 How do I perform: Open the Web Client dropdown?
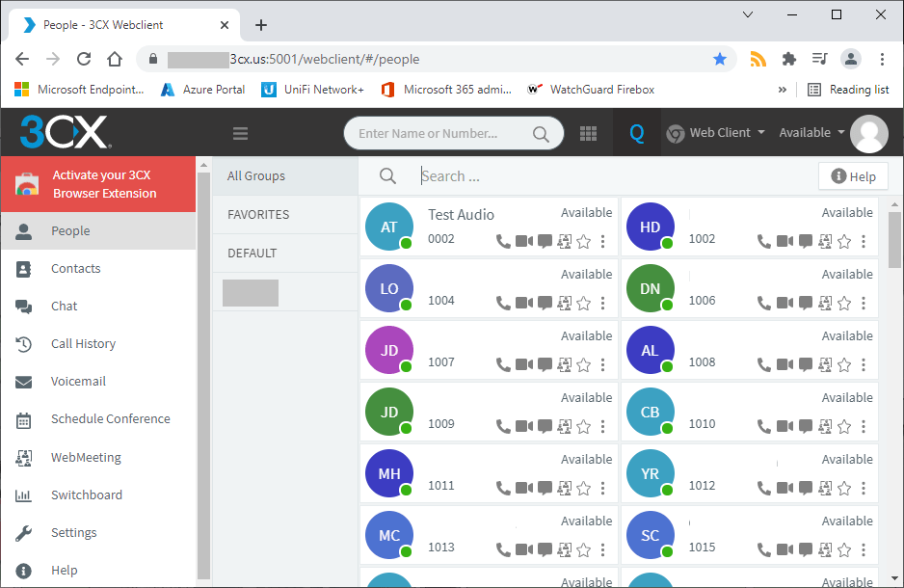coord(715,133)
